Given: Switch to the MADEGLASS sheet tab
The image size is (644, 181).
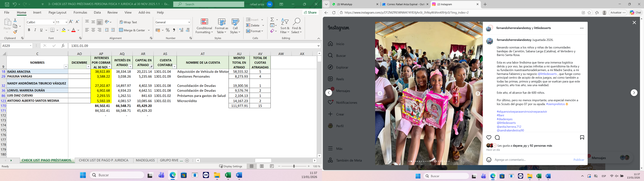Looking at the screenshot, I should click(145, 161).
